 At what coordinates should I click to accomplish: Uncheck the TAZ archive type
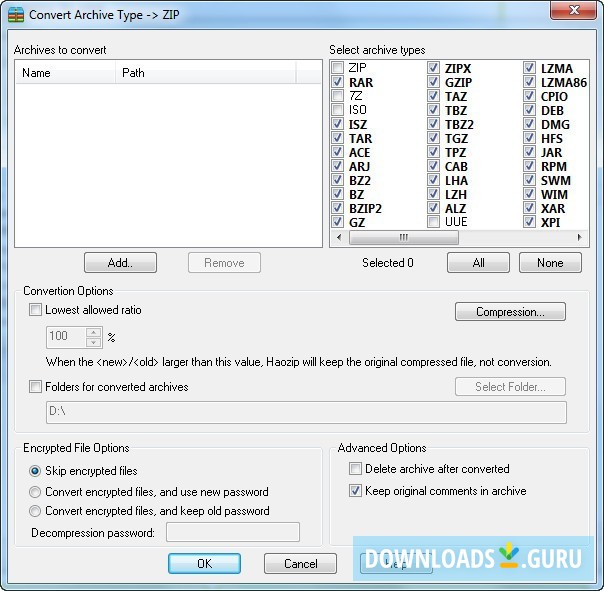(x=433, y=96)
